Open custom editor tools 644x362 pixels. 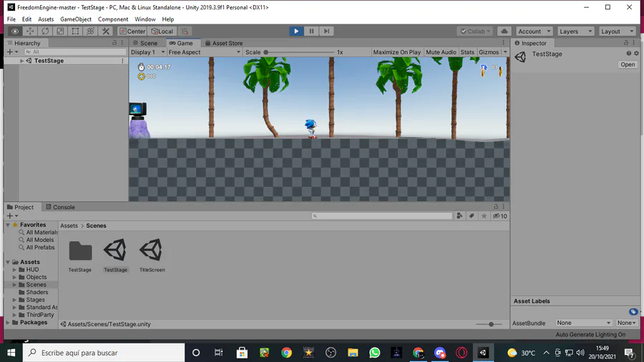click(106, 31)
